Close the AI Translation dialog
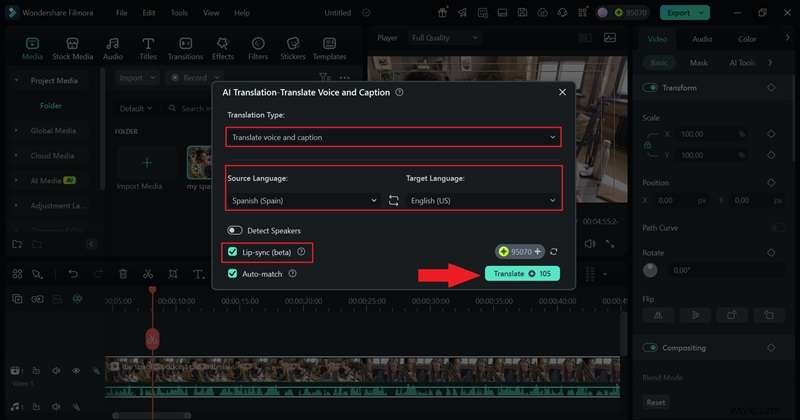800x420 pixels. 562,92
